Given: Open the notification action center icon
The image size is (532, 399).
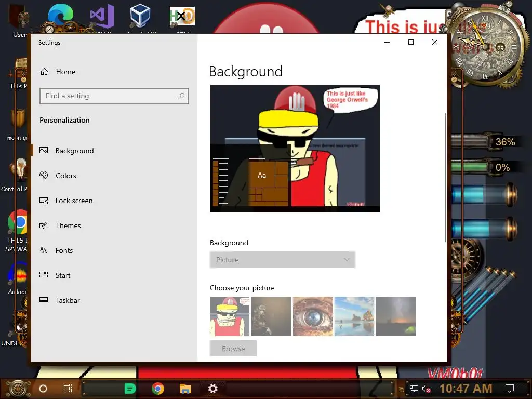Looking at the screenshot, I should point(510,389).
